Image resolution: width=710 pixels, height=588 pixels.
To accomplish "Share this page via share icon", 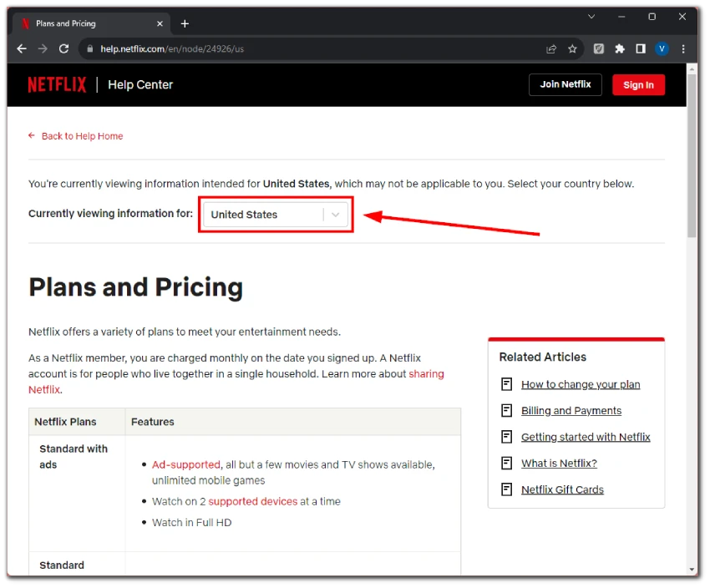I will point(551,49).
